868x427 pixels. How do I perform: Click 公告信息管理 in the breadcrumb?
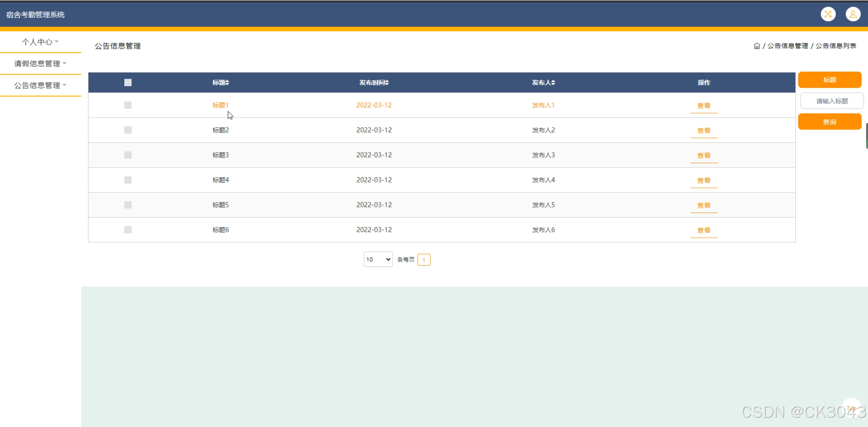pos(787,46)
